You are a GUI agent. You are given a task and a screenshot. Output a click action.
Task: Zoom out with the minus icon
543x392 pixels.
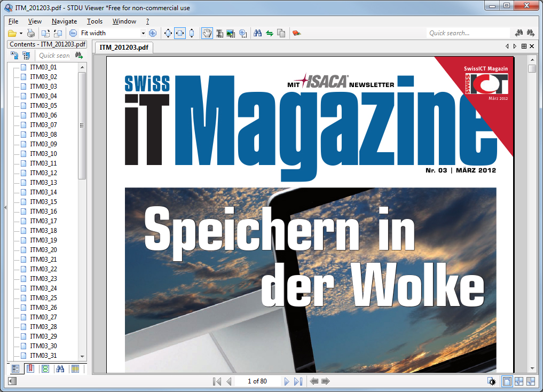[73, 33]
